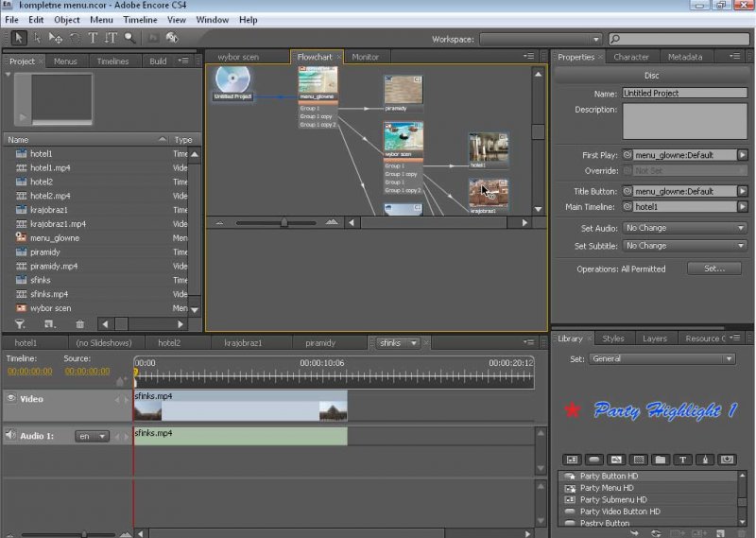The image size is (756, 538).
Task: Click the flowchart zoom slider
Action: point(283,223)
